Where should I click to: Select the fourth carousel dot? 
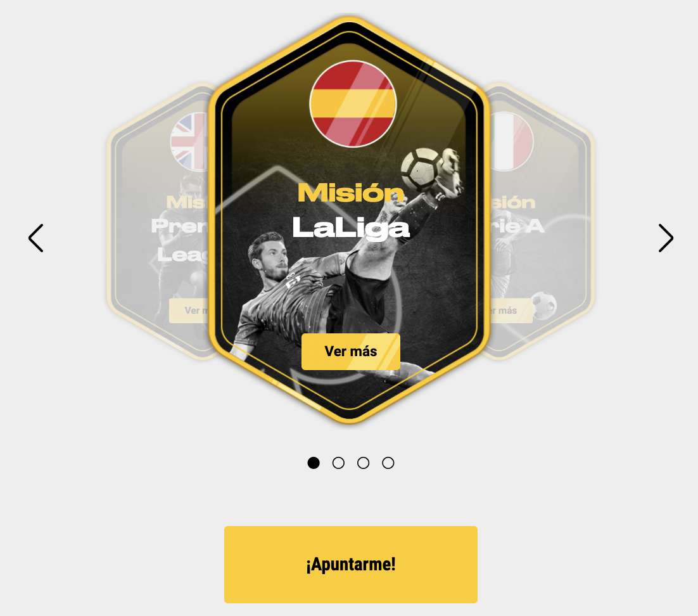pos(388,463)
